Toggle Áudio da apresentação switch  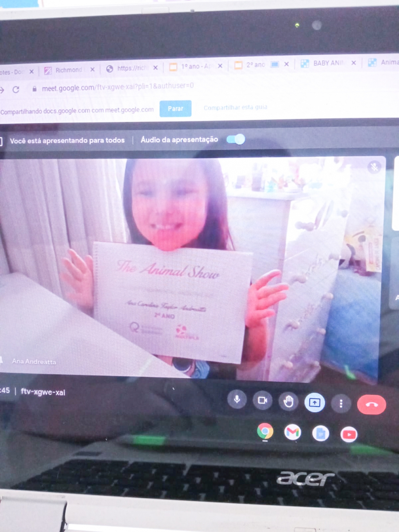coord(236,139)
